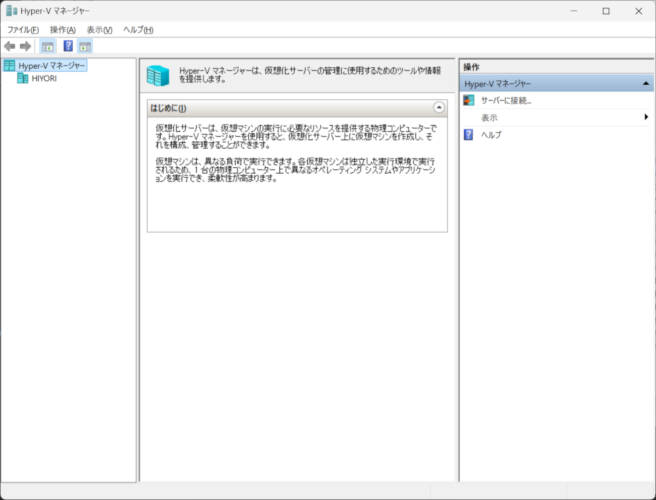Screen dimensions: 656x500
Task: Select the HIYORI server in tree
Action: coord(44,78)
